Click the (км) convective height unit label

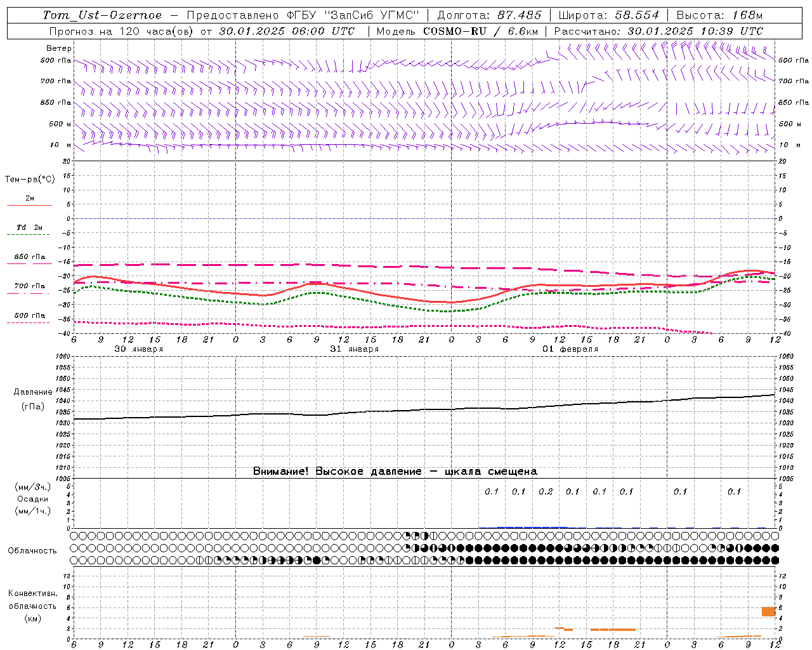32,618
